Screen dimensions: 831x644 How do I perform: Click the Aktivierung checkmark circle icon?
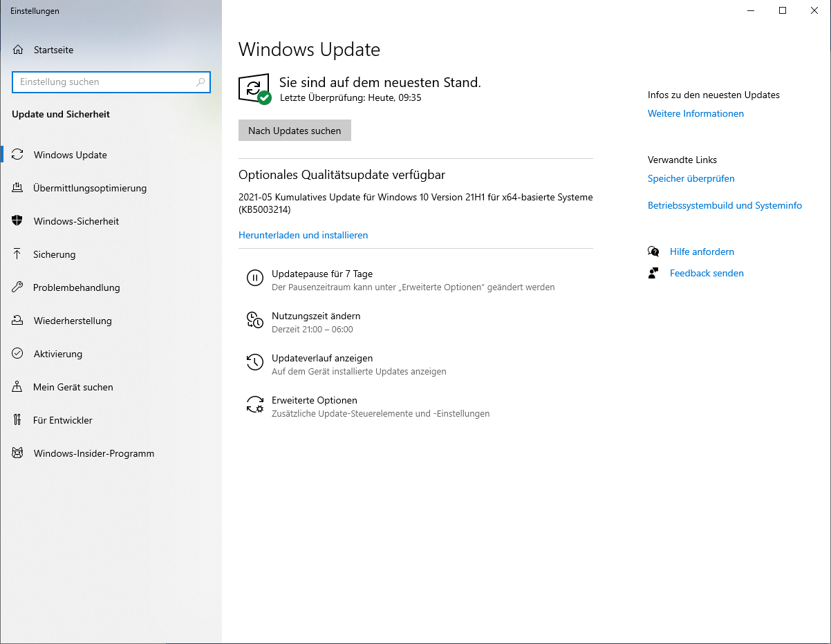click(18, 354)
